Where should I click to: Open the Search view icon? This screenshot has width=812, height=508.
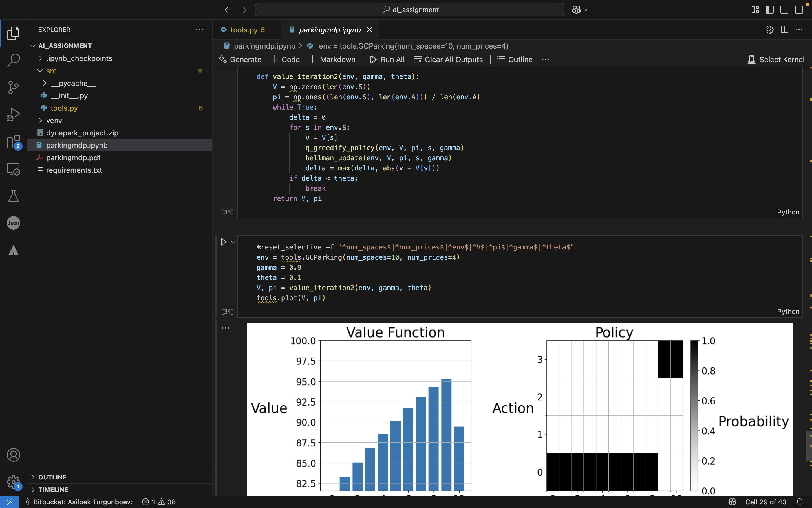point(14,60)
